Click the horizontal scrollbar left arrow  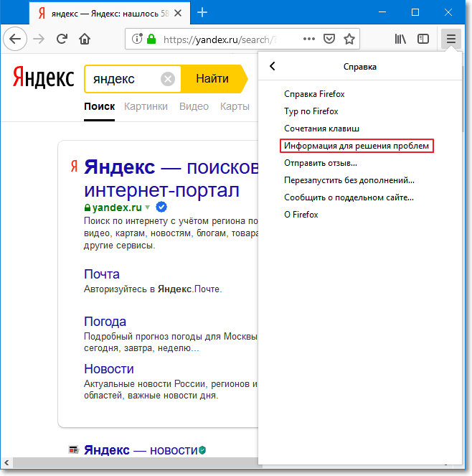[6, 462]
